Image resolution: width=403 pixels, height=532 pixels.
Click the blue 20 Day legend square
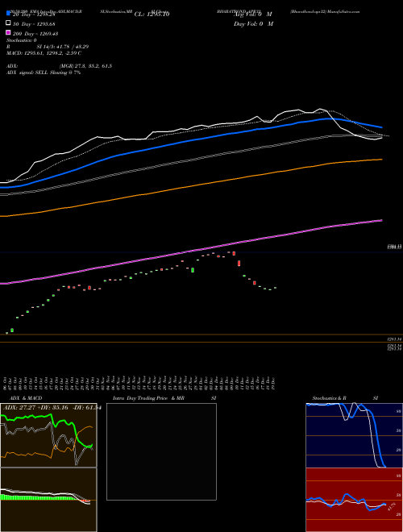8,13
